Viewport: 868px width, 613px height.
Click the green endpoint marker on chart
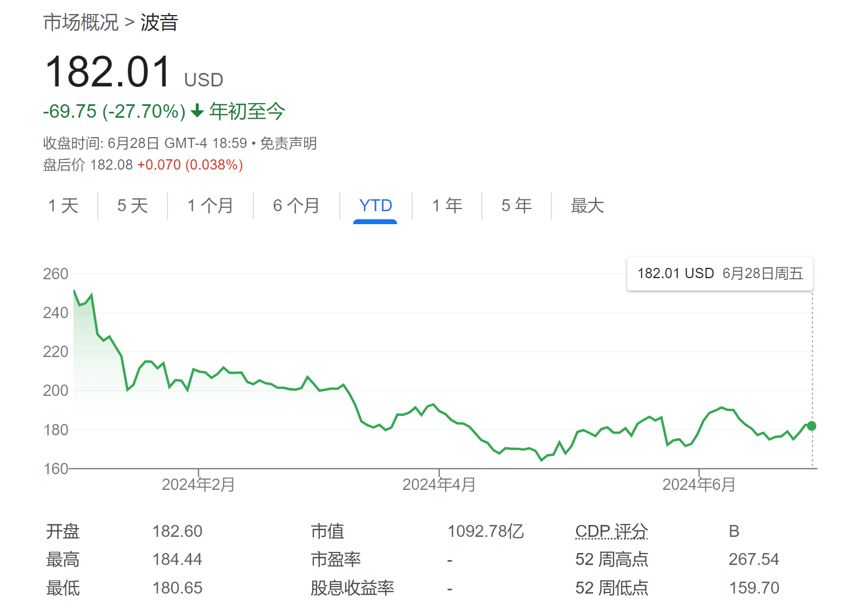811,426
